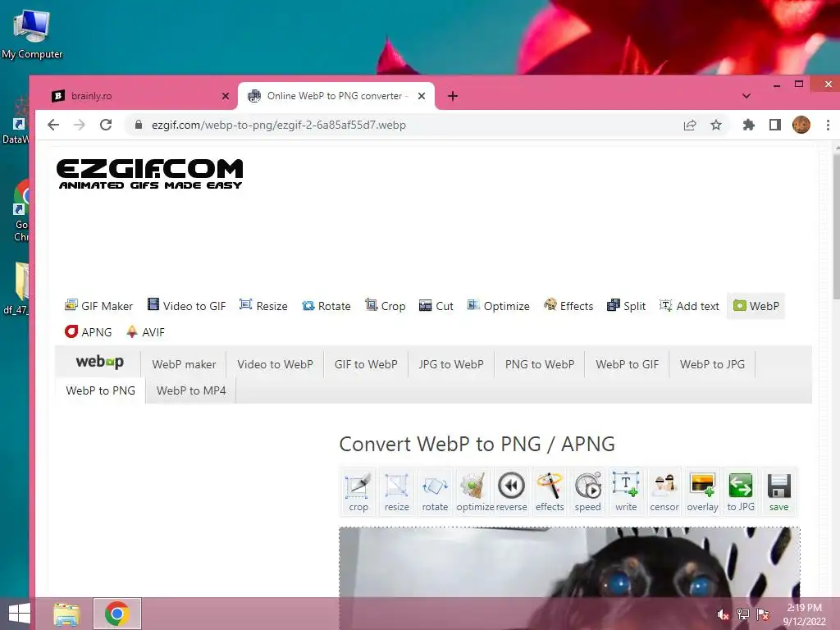
Task: Expand the tab search dropdown arrow
Action: [x=746, y=96]
